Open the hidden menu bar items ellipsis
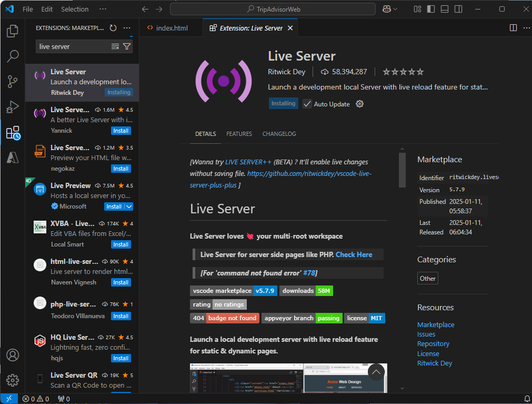 pos(103,9)
